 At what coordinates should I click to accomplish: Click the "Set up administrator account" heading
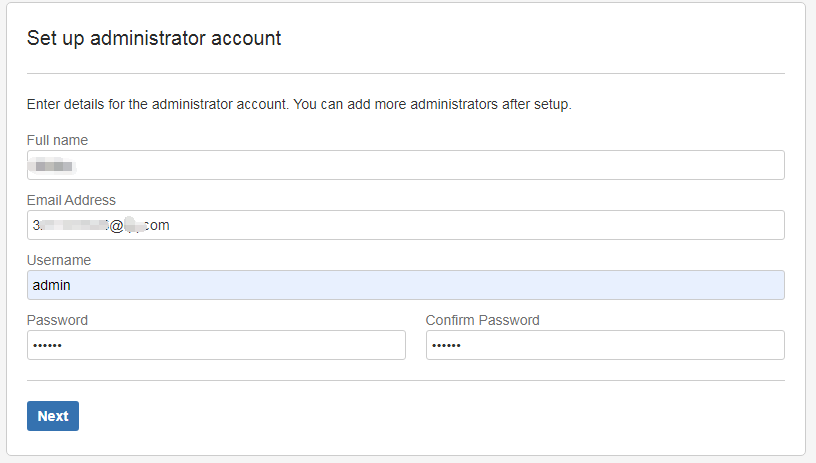[x=153, y=38]
